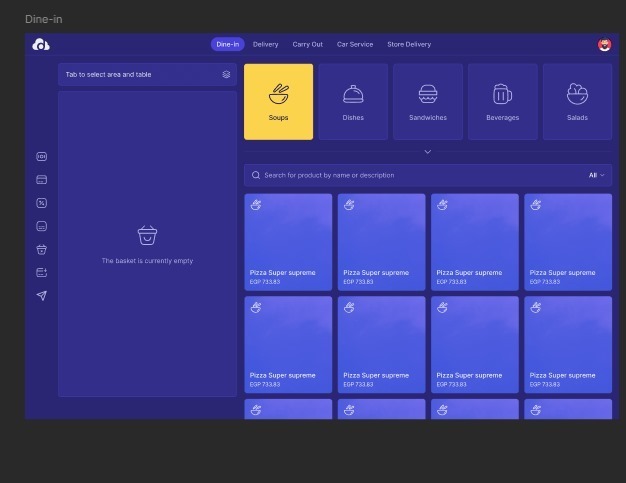Choose the Sandwiches category

coord(427,102)
